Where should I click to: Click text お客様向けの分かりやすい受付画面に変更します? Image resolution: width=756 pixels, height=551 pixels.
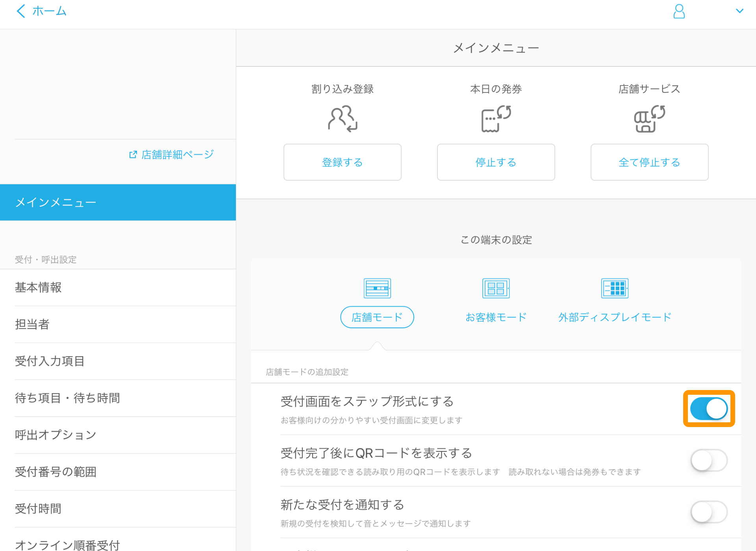point(371,420)
